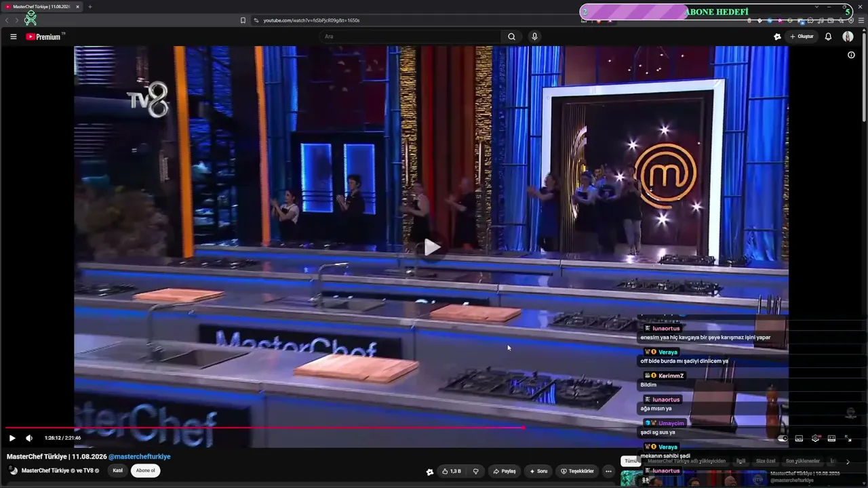The height and width of the screenshot is (488, 868).
Task: Click the Paylaş share button
Action: [x=505, y=471]
